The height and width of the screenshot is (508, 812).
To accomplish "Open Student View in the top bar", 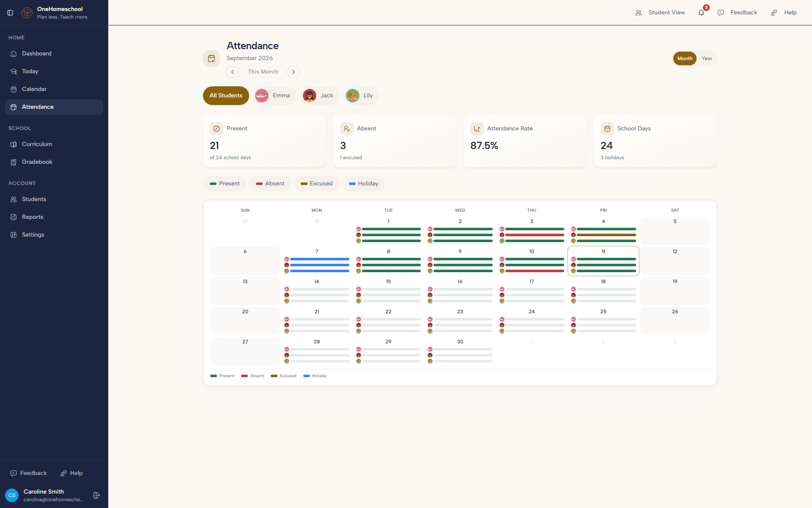I will pyautogui.click(x=660, y=13).
